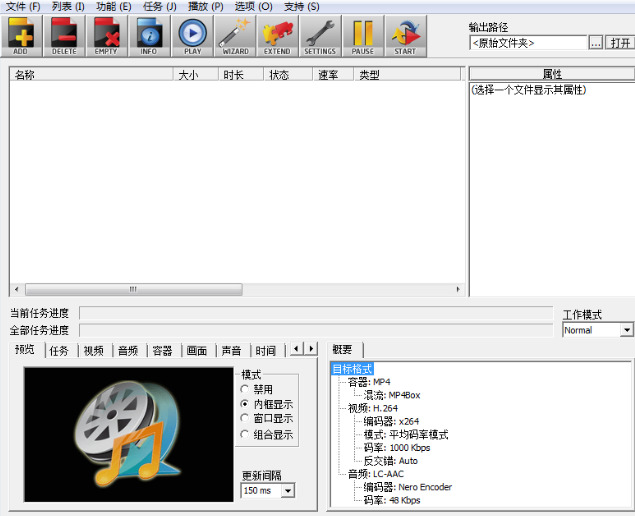The width and height of the screenshot is (635, 516).
Task: Open the 列表 (I) menu
Action: click(68, 6)
